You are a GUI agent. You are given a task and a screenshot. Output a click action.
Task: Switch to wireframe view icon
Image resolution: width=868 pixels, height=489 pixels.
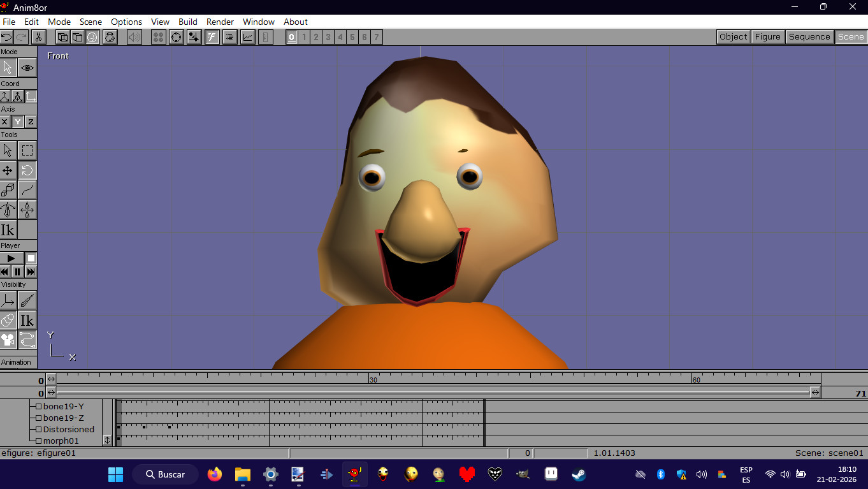[62, 37]
